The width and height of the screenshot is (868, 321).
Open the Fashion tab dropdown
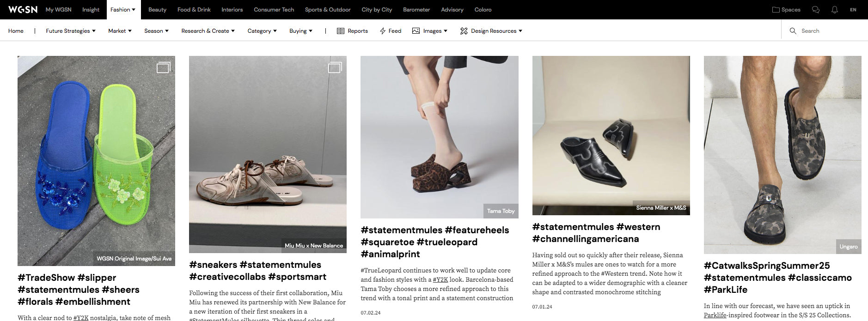(x=122, y=10)
